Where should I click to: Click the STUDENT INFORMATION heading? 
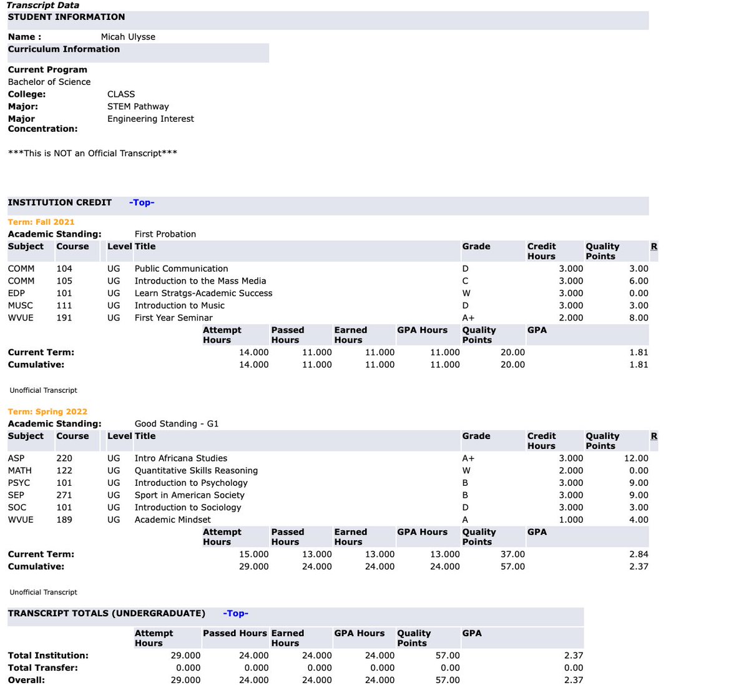click(66, 17)
